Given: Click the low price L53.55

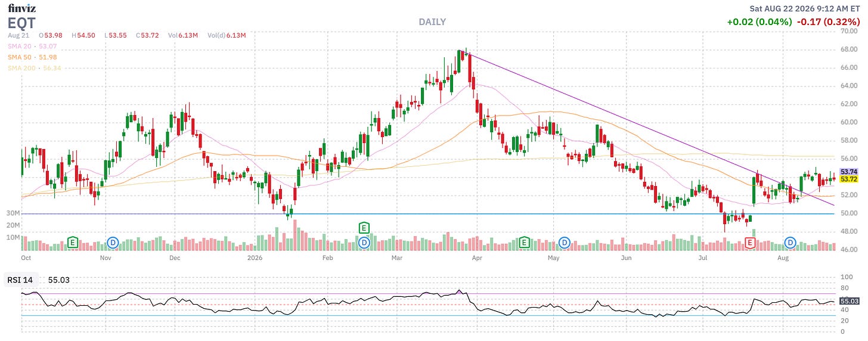Looking at the screenshot, I should coord(116,35).
